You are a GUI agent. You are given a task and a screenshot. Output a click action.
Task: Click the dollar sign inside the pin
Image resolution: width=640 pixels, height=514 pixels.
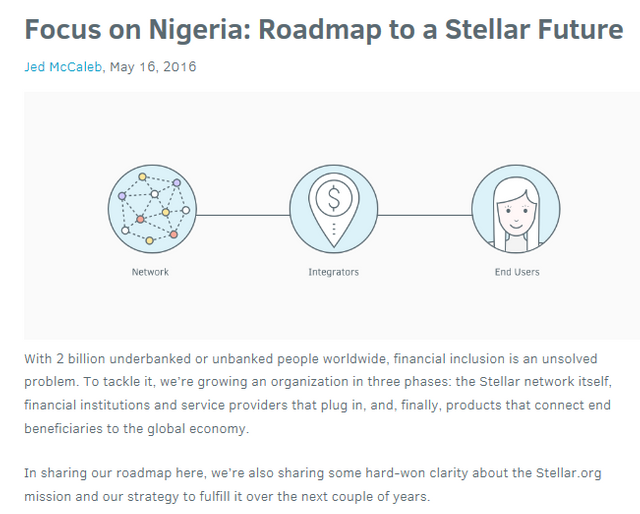click(334, 198)
